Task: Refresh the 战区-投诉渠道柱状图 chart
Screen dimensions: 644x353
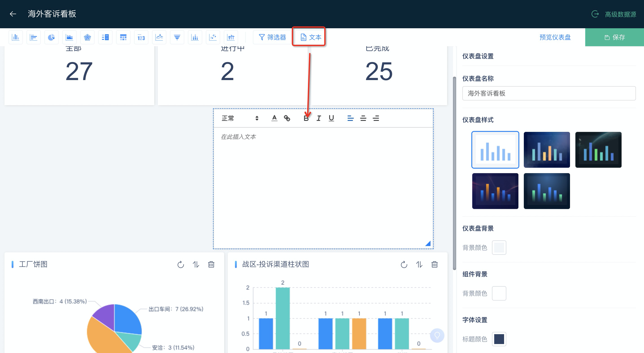Action: click(404, 264)
